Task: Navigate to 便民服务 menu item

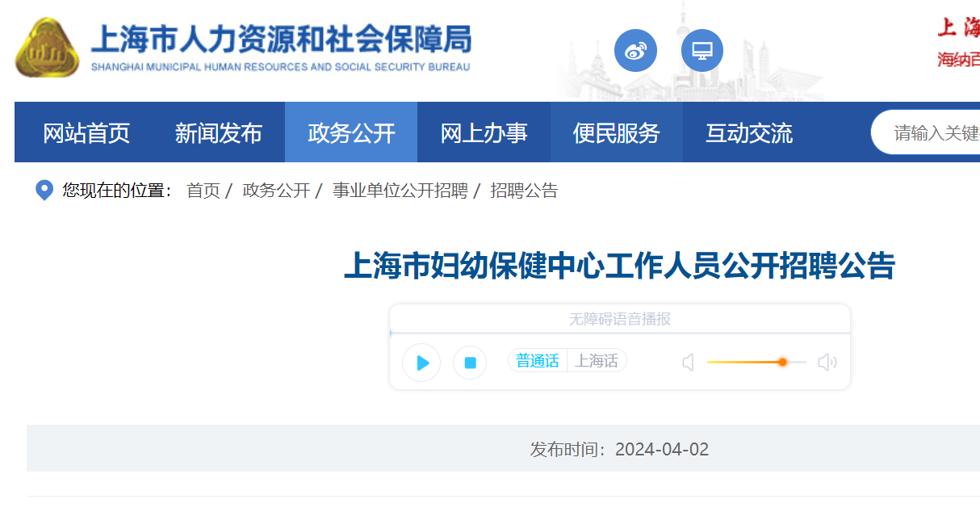Action: click(x=616, y=132)
